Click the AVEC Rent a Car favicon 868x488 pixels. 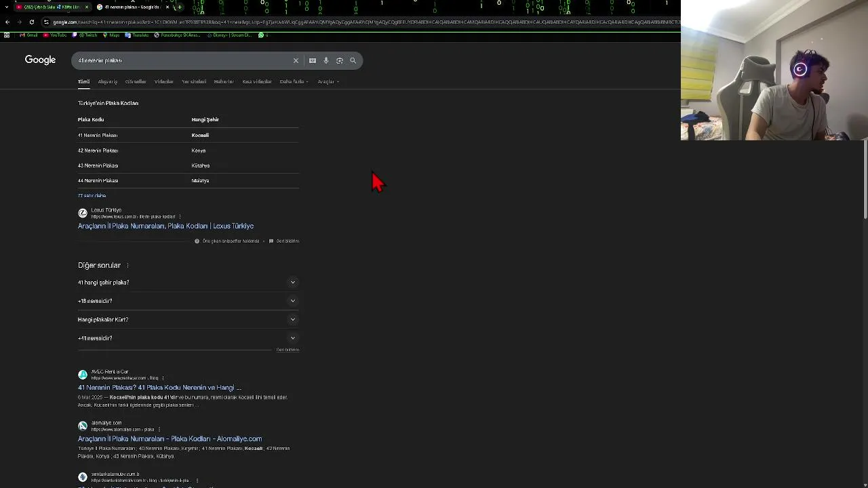83,375
